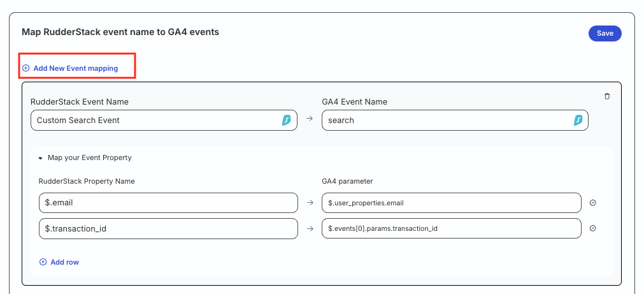Viewport: 644px width, 294px height.
Task: Focus the Custom Search Event name field
Action: pyautogui.click(x=164, y=120)
